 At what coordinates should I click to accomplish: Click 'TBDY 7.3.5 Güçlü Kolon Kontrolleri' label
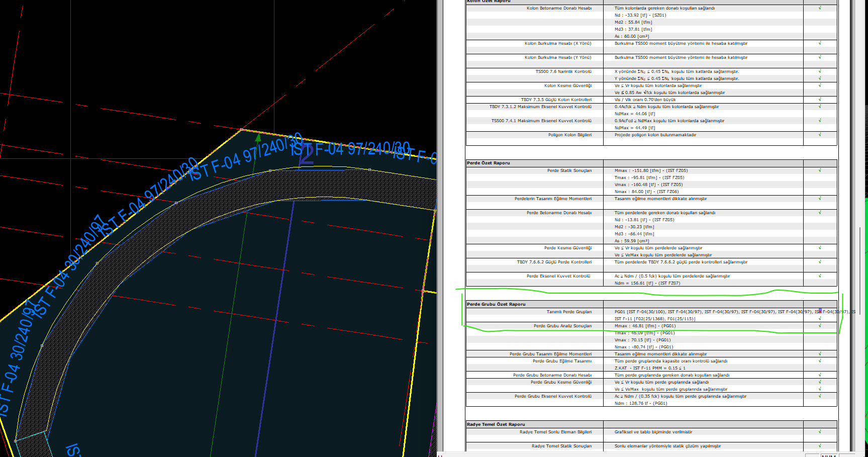(556, 100)
